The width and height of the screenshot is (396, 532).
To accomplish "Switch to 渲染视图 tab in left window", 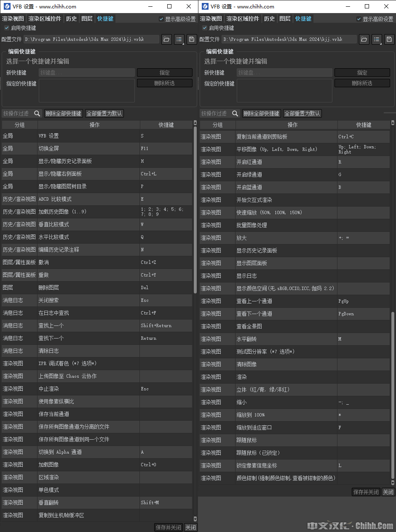I will tap(12, 19).
